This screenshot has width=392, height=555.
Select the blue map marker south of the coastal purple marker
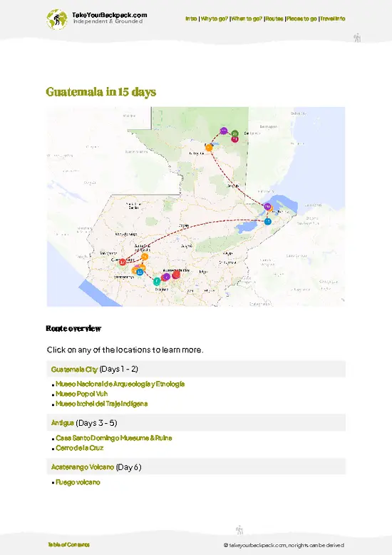tap(268, 221)
